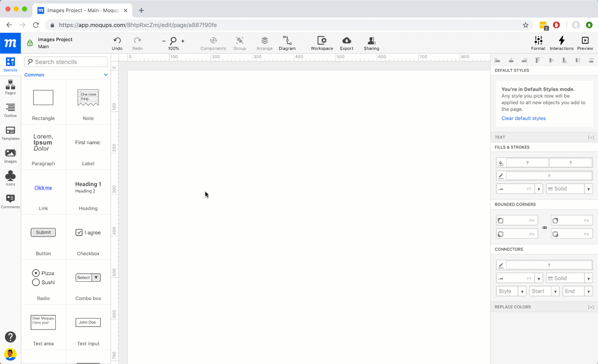
Task: Switch to the Interactions panel
Action: (561, 43)
